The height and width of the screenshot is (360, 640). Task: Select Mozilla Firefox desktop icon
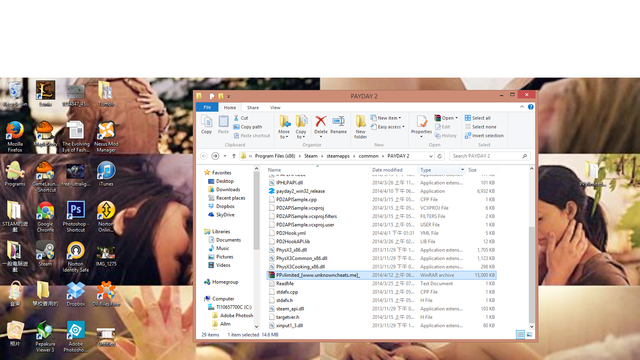[15, 136]
